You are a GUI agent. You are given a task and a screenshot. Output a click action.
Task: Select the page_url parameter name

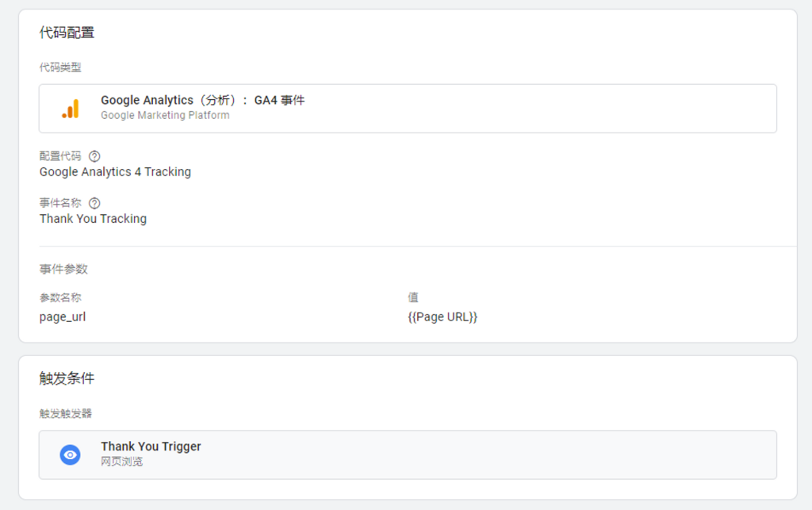pos(63,317)
